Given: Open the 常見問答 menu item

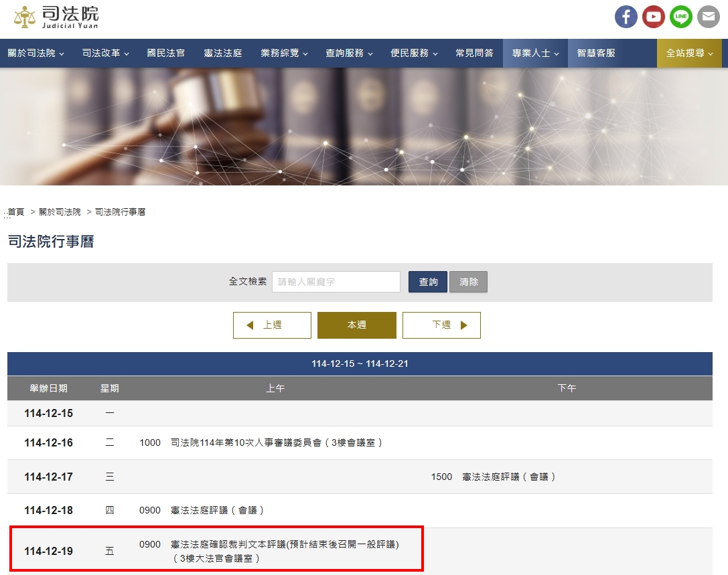Looking at the screenshot, I should pos(474,54).
